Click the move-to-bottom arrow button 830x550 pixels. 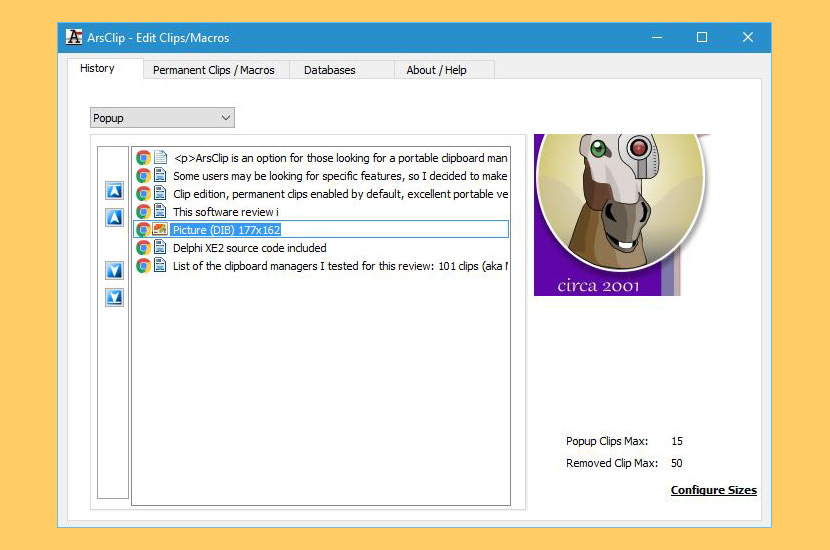(x=114, y=297)
